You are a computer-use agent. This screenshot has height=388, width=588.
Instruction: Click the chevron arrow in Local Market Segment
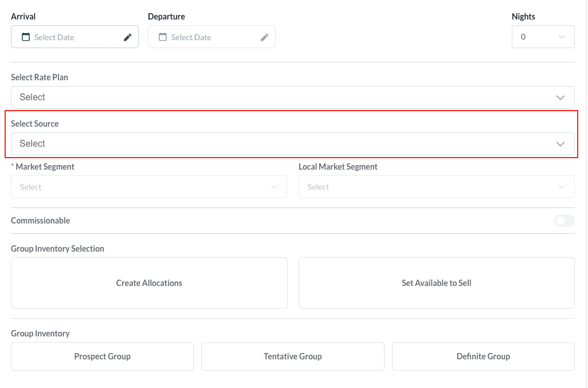coord(562,187)
